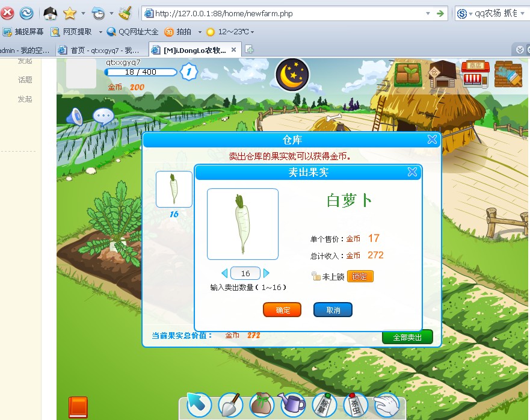Screen dimensions: 530x420
Task: Sell everything with 全部卖出
Action: tap(407, 337)
